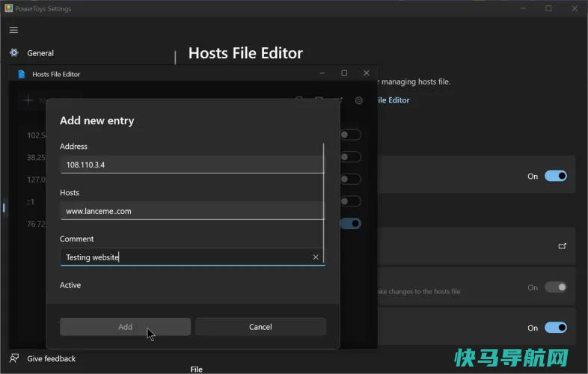Open the partially hidden 'ile Editor' link

point(393,100)
